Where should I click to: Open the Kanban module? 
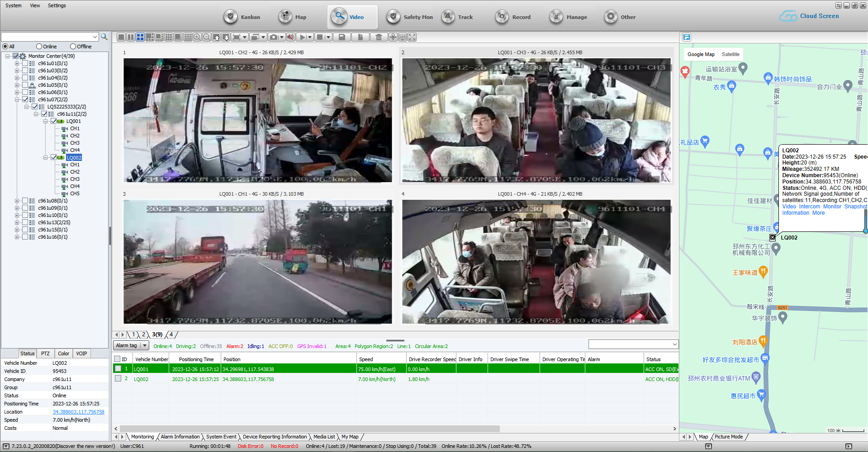(242, 17)
